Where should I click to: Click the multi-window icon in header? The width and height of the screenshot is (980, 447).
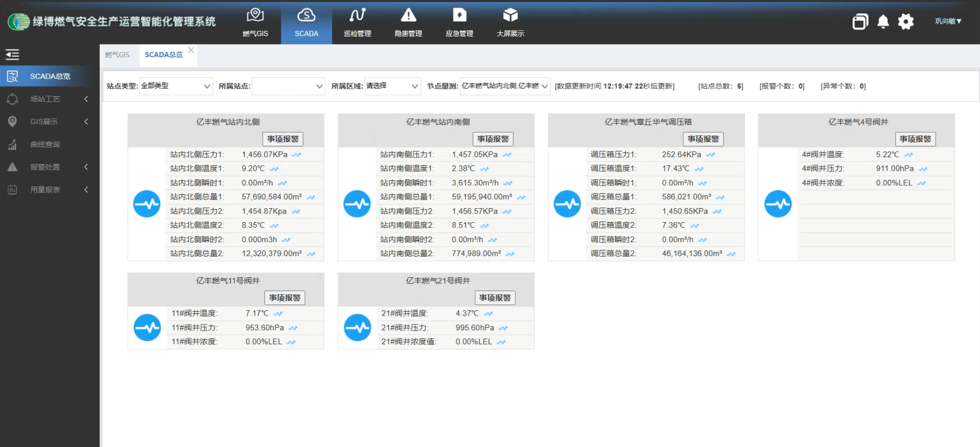click(x=860, y=22)
